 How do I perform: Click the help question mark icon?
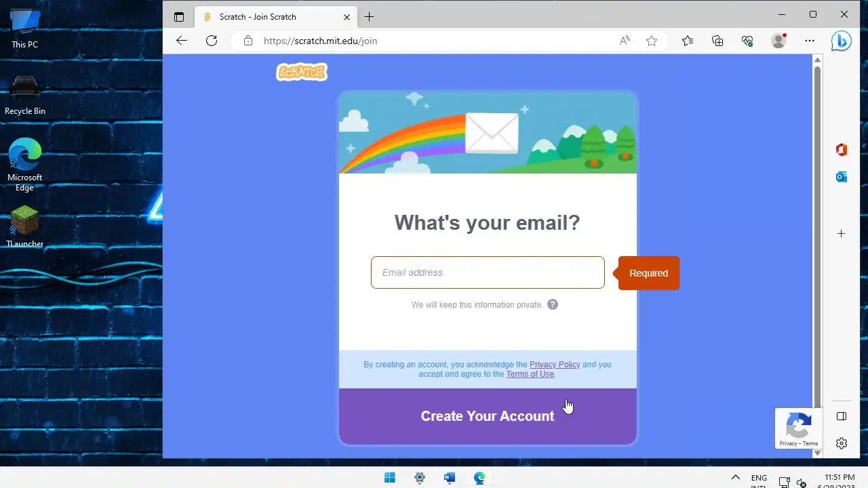point(553,304)
